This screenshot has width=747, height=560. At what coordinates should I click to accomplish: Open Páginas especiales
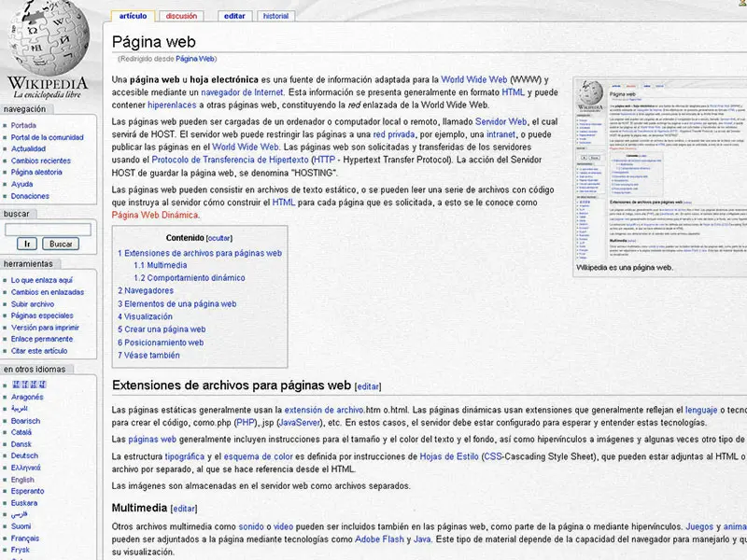click(x=42, y=315)
